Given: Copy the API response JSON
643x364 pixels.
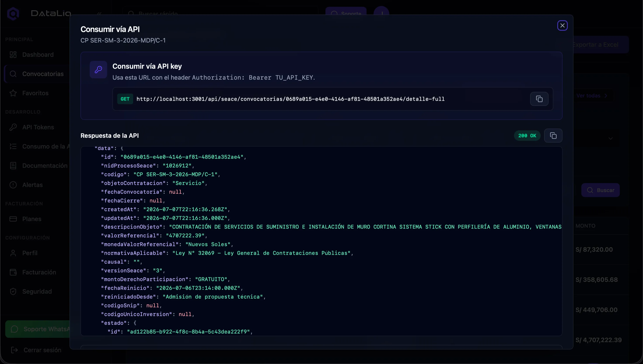Looking at the screenshot, I should tap(553, 135).
